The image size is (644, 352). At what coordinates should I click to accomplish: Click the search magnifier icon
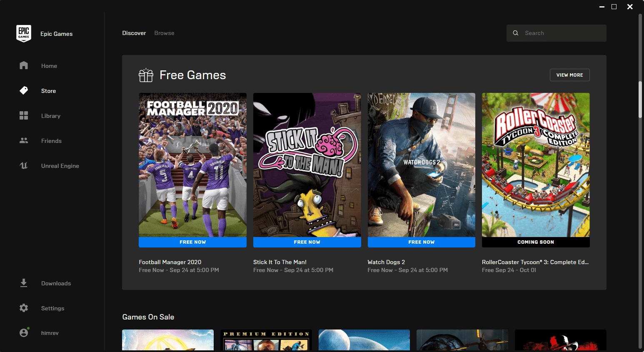[516, 33]
